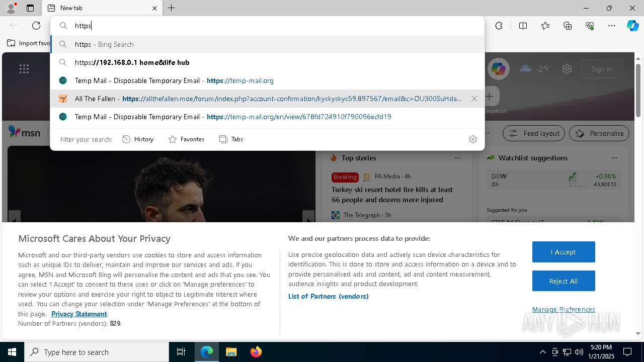Open the featured news photo

(x=162, y=184)
